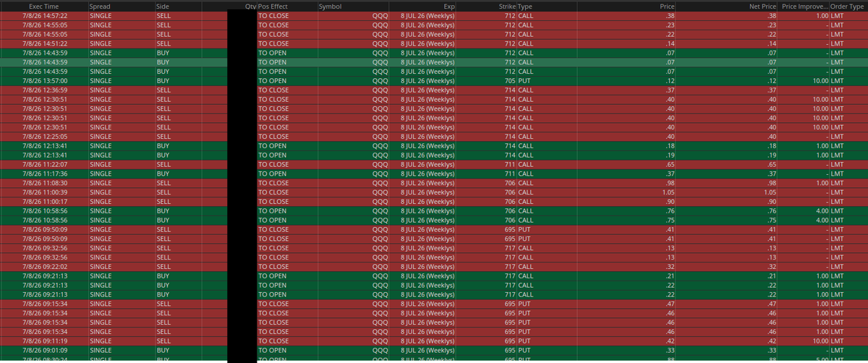The height and width of the screenshot is (363, 868).
Task: Select the 7/8/26 14:51:22 exec time cell
Action: coord(46,43)
